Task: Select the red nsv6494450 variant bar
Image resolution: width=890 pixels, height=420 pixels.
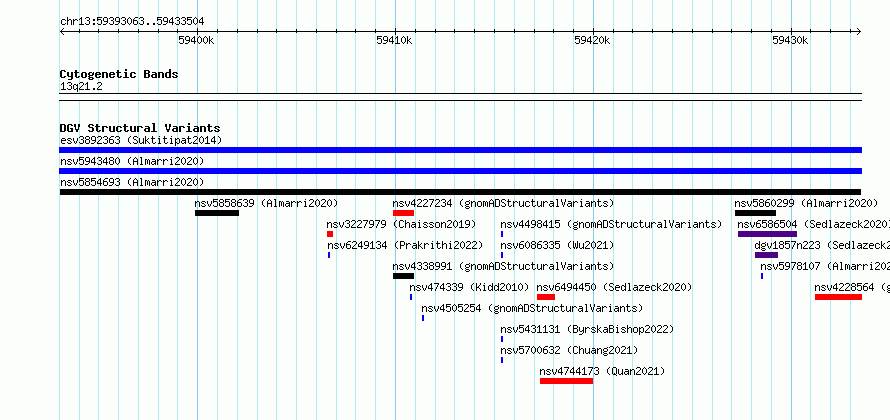Action: 545,297
